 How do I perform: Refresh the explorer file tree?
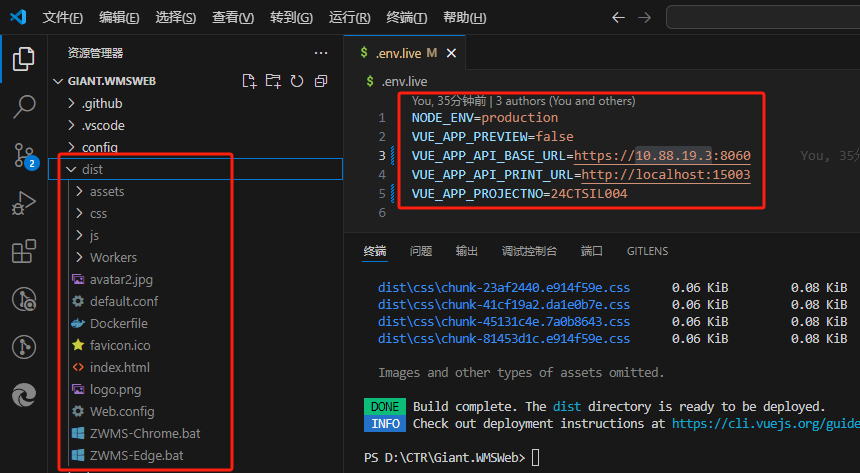297,81
